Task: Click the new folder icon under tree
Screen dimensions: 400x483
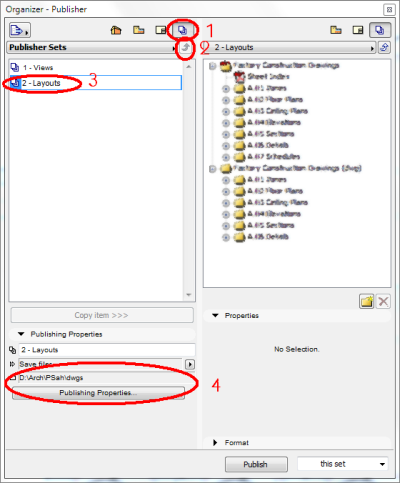Action: pos(367,301)
